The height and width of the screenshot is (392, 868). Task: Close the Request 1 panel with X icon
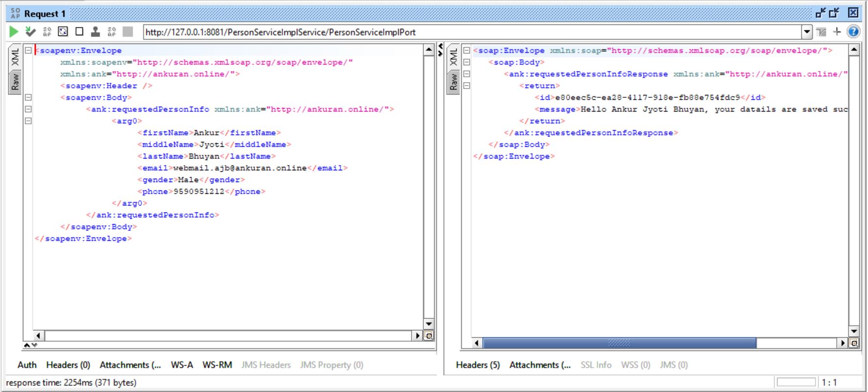[853, 13]
